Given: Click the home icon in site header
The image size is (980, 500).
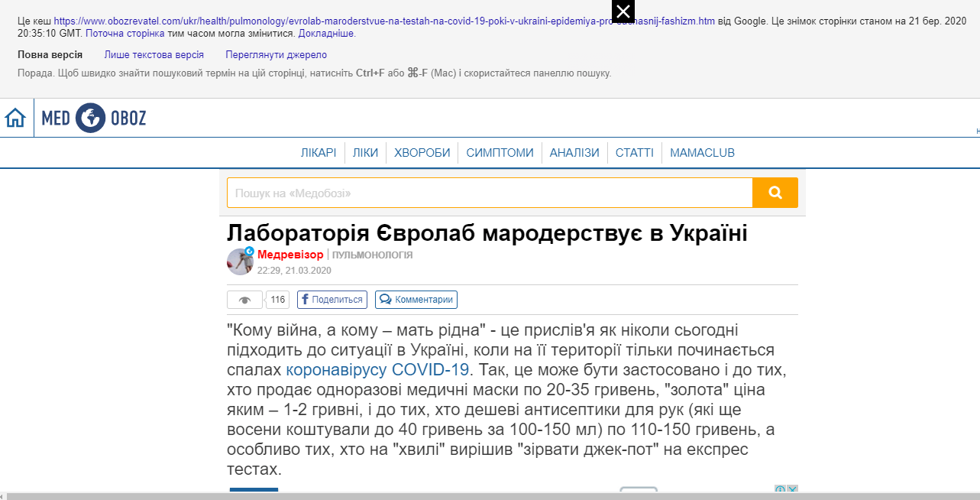Looking at the screenshot, I should click(15, 118).
